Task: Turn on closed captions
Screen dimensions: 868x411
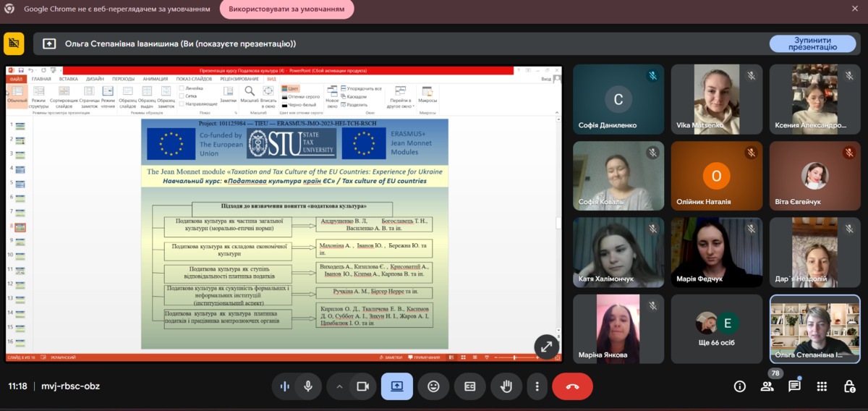Action: click(469, 386)
